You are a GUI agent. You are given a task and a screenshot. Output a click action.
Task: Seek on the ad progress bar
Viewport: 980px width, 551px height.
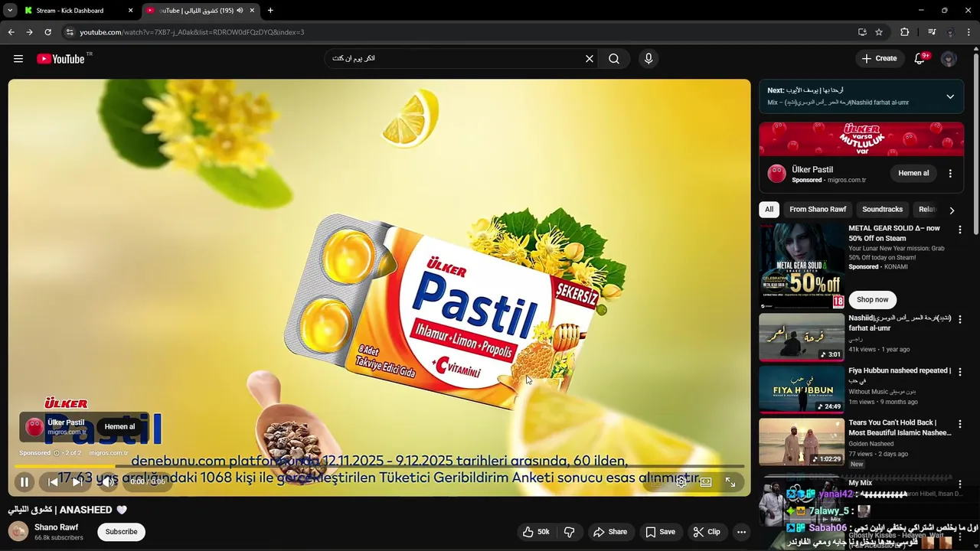coord(380,466)
